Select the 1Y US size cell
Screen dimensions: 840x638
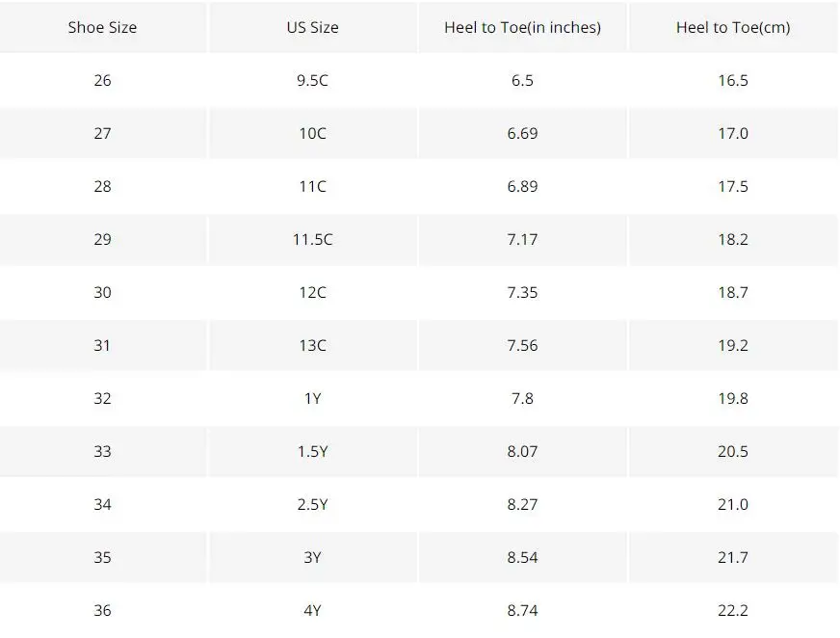[313, 398]
